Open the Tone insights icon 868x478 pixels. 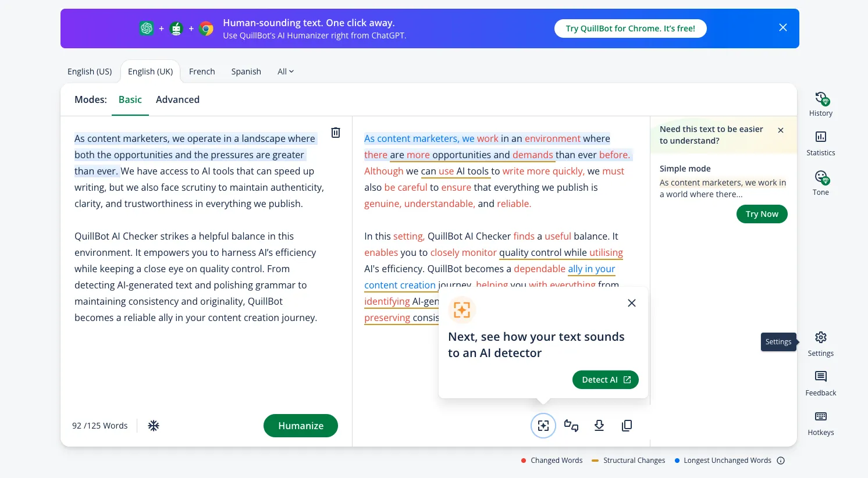coord(821,177)
